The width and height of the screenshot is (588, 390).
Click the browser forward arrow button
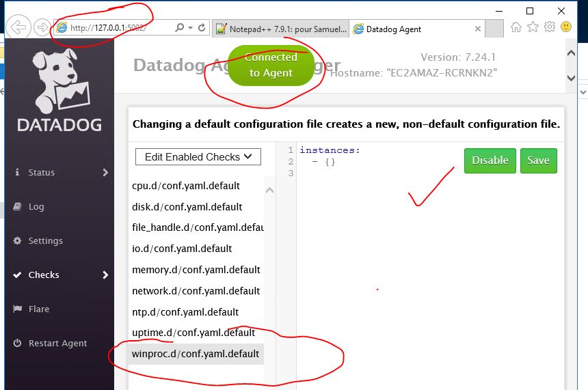tap(42, 27)
